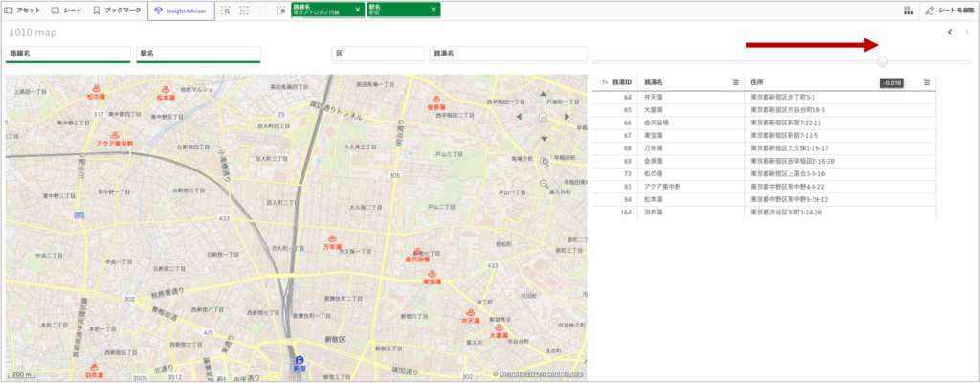Image resolution: width=980 pixels, height=383 pixels.
Task: Pan the map right with arrow
Action: click(565, 117)
